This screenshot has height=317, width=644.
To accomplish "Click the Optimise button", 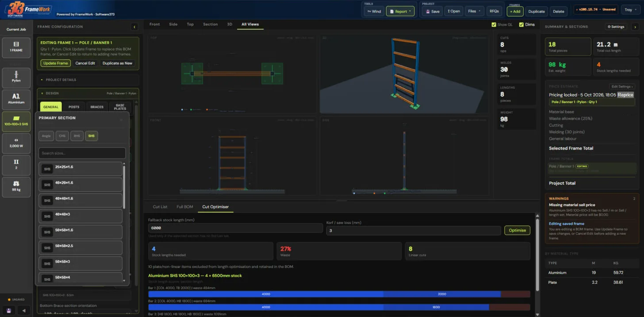I will pyautogui.click(x=517, y=230).
